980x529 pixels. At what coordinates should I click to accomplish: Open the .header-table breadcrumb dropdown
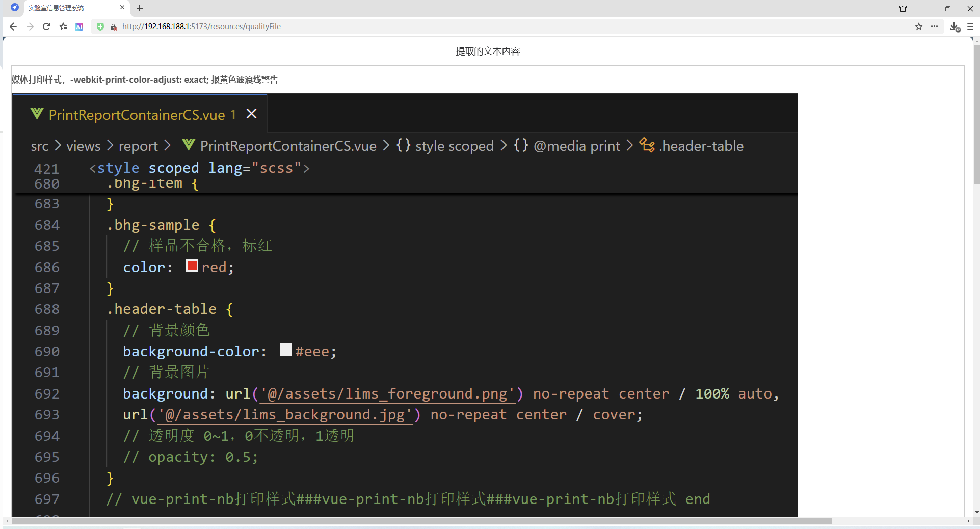point(701,146)
